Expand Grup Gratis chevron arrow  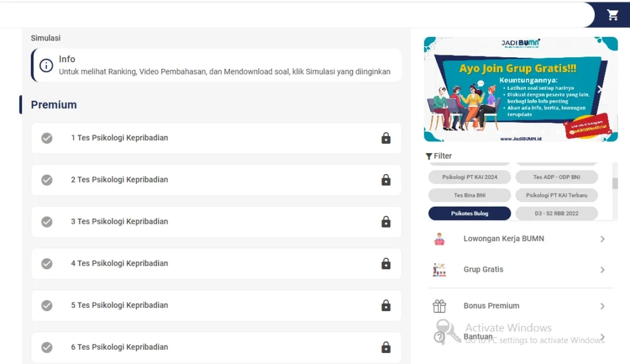(602, 269)
